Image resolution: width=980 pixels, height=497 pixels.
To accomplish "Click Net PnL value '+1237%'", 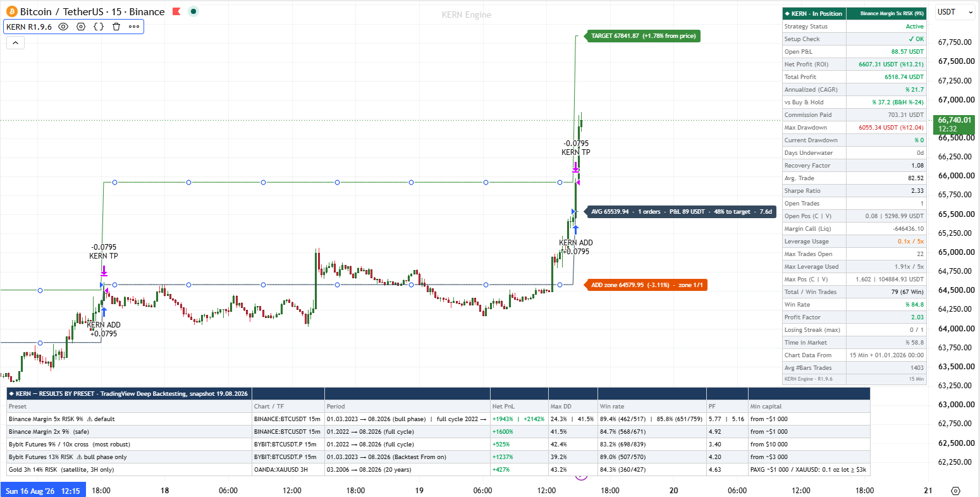I will tap(503, 457).
